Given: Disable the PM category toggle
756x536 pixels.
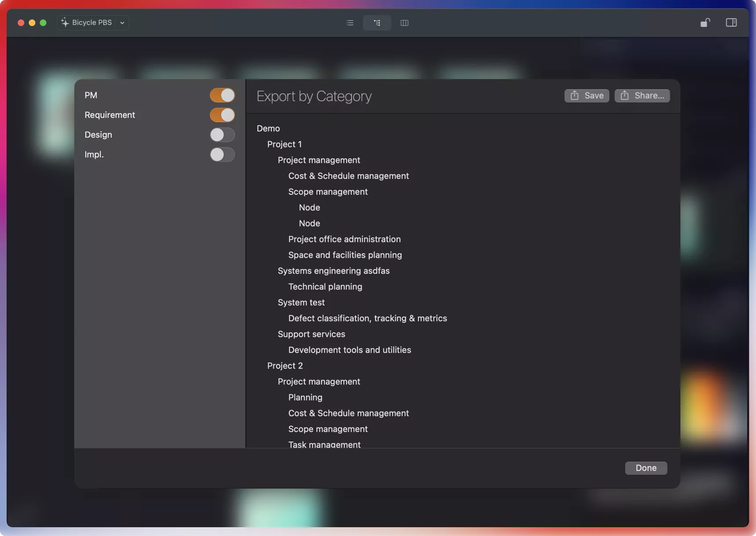Looking at the screenshot, I should point(222,95).
